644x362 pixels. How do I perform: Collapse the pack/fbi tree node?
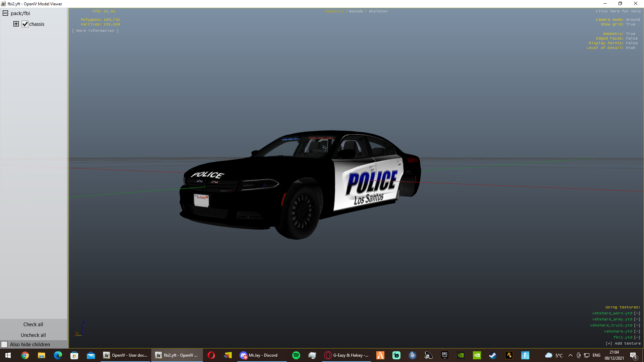click(x=5, y=13)
